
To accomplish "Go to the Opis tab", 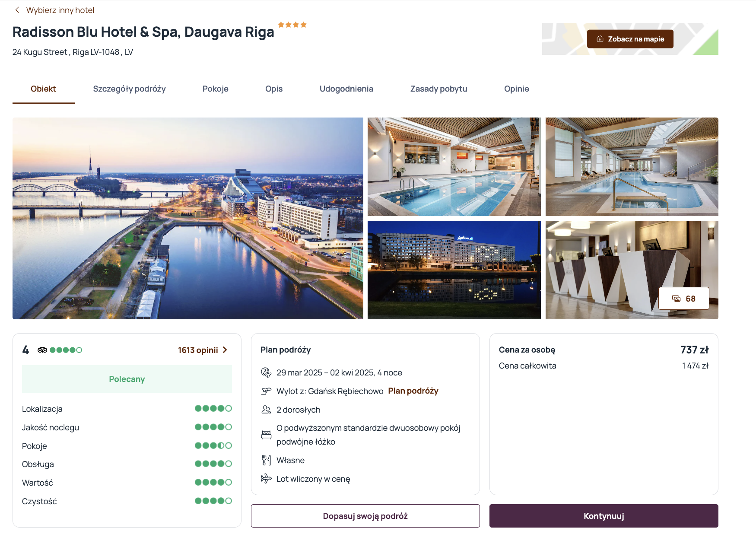I will tap(274, 89).
